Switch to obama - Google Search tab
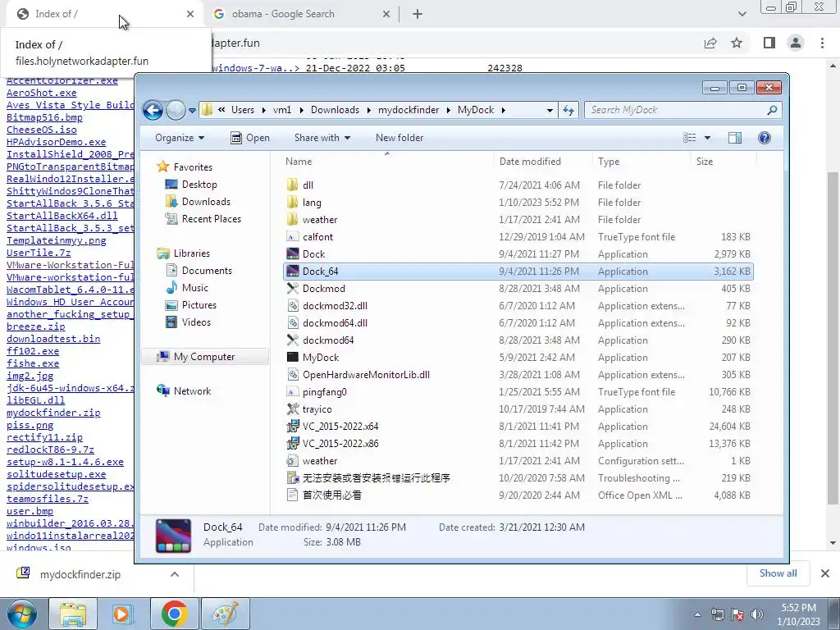 (x=302, y=14)
